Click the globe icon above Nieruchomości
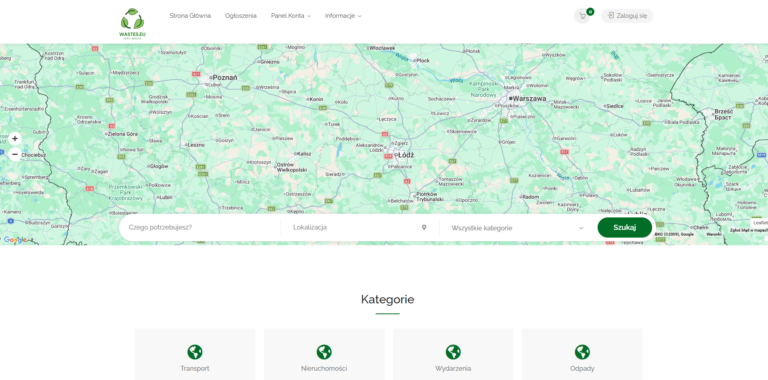 [x=324, y=352]
